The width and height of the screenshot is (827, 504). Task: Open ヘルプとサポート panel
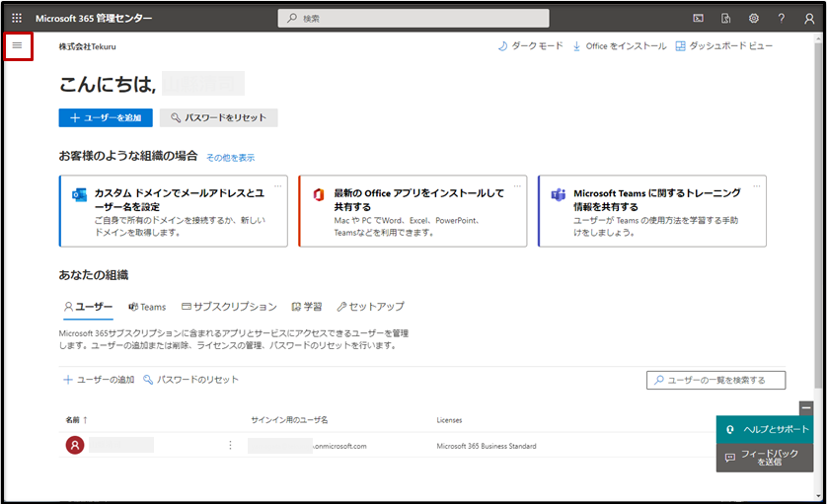coord(765,430)
